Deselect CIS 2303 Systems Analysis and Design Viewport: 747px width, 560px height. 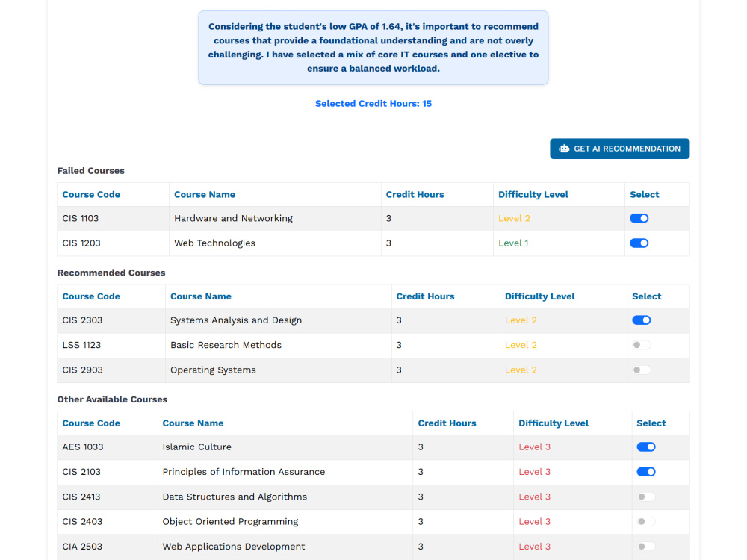(x=641, y=320)
